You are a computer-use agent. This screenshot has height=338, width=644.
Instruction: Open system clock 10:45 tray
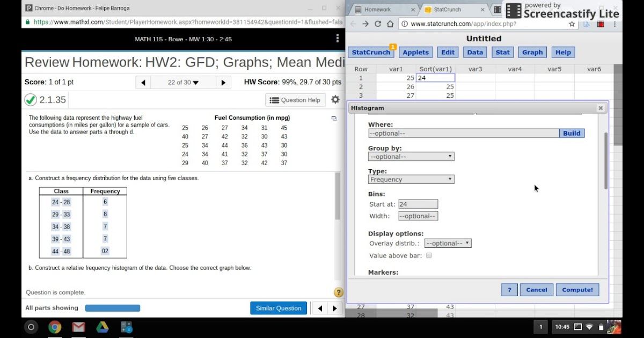562,327
